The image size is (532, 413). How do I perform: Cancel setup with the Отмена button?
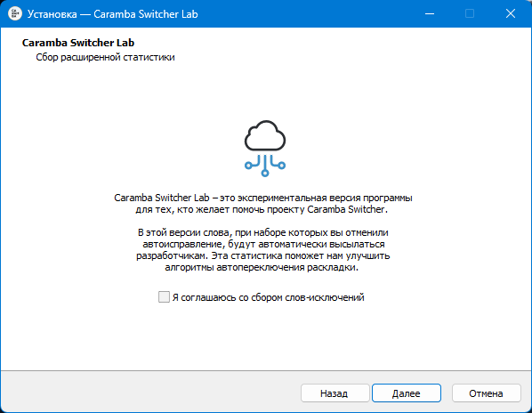point(487,393)
